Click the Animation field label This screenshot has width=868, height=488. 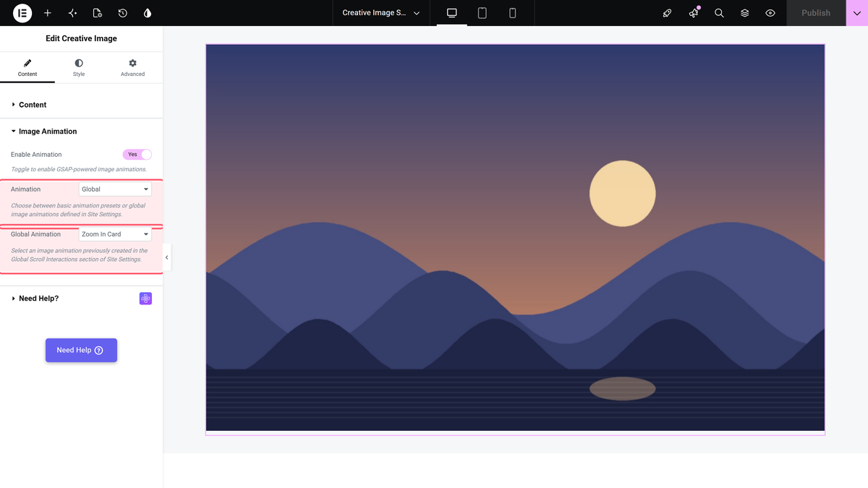25,189
